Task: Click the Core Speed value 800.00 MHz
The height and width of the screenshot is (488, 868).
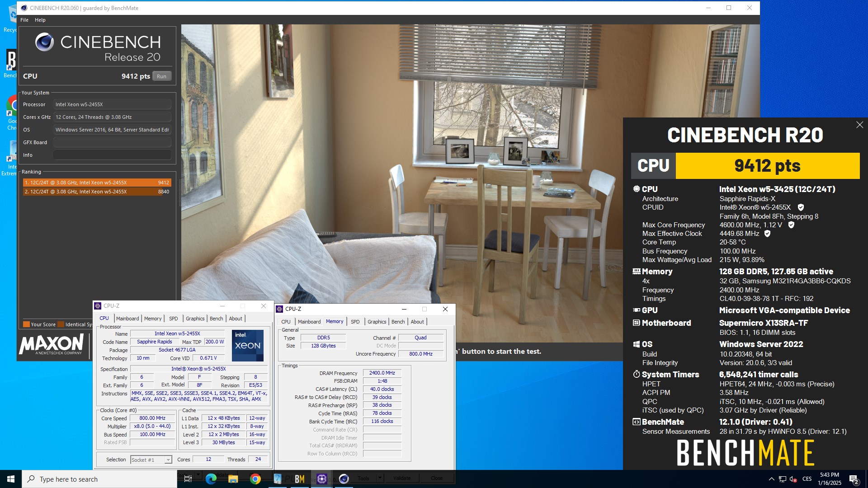Action: (152, 418)
